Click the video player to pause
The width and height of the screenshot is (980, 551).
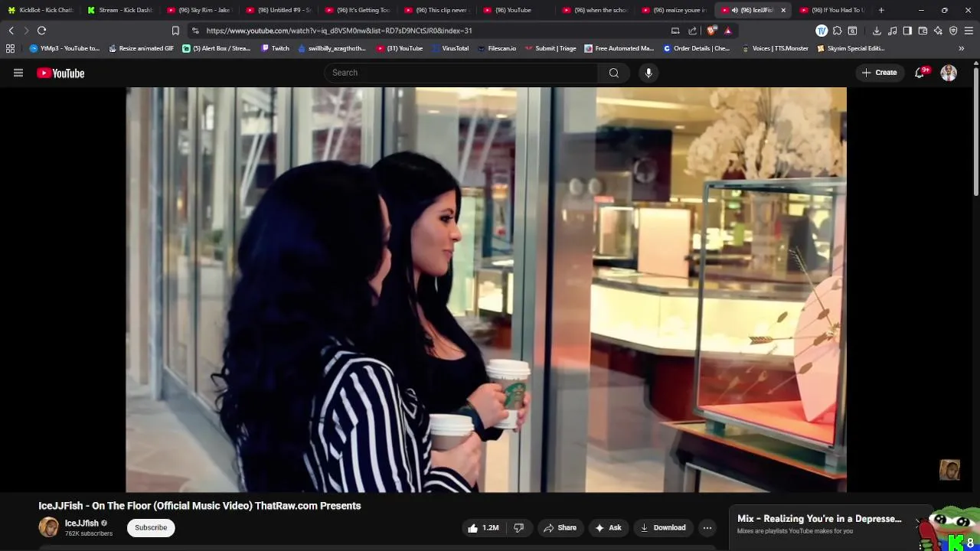(x=486, y=289)
